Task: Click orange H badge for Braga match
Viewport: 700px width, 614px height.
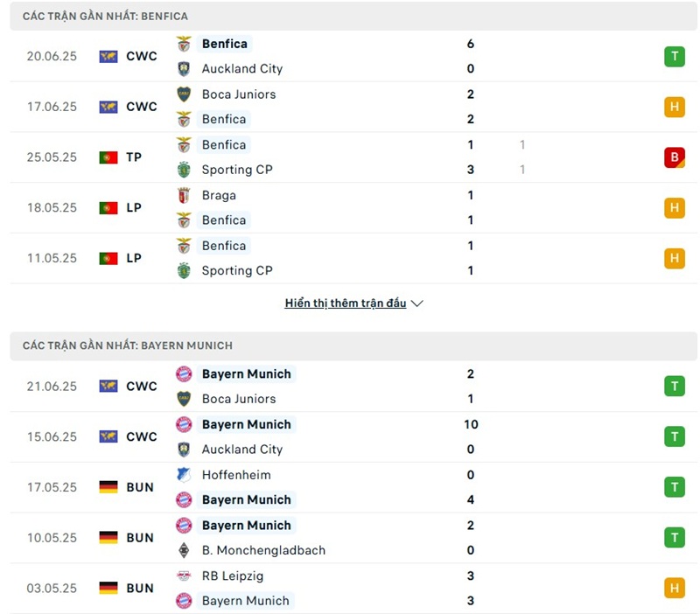Action: pos(674,208)
